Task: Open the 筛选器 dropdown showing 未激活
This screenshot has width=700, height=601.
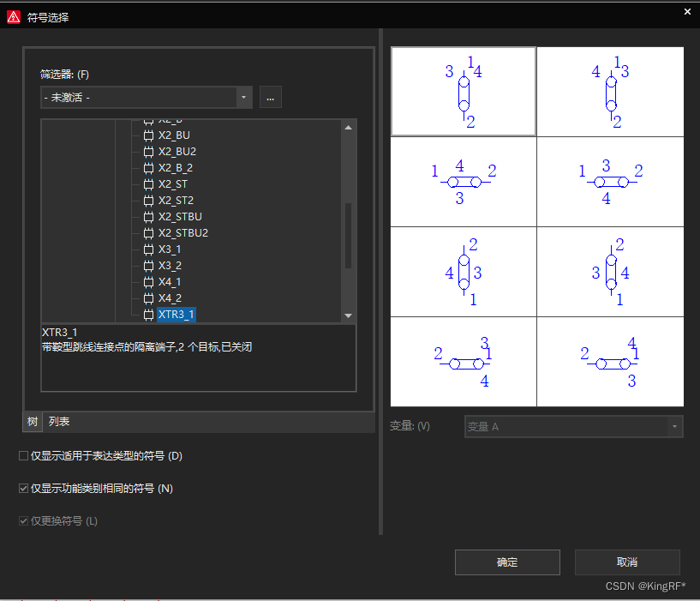Action: [147, 98]
